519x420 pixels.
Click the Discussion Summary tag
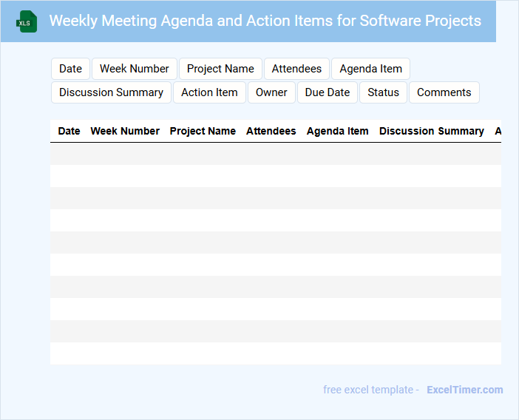111,92
